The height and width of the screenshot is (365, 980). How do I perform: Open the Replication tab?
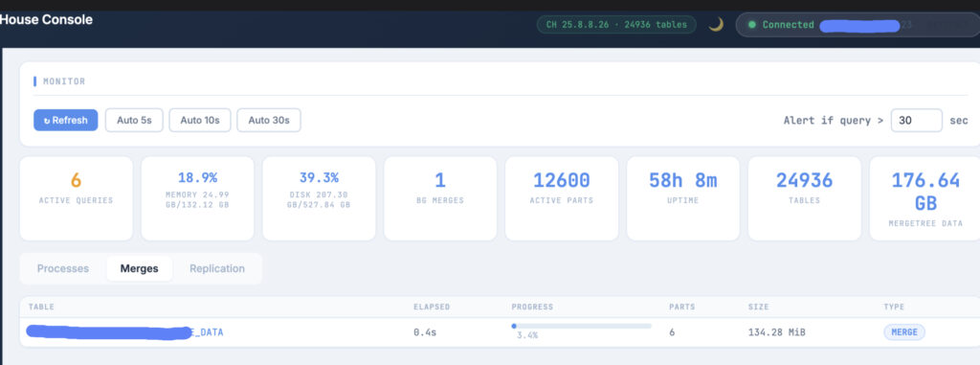(x=217, y=268)
